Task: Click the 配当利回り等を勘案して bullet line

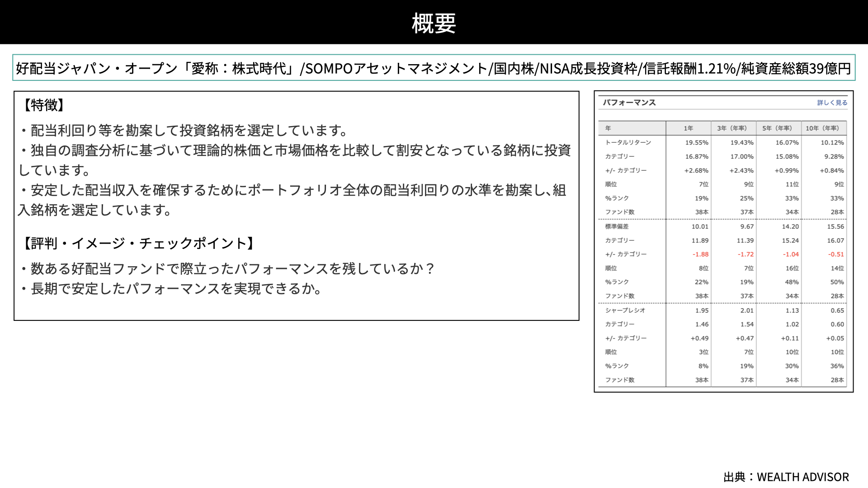Action: click(x=184, y=130)
